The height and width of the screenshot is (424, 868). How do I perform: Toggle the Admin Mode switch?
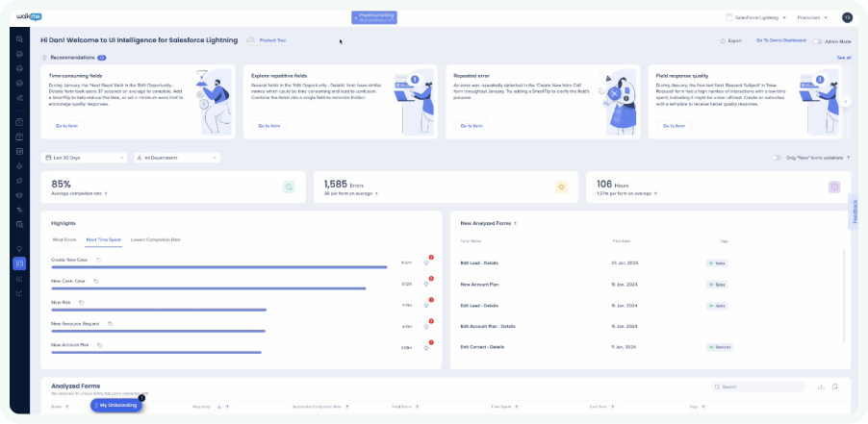click(x=818, y=41)
